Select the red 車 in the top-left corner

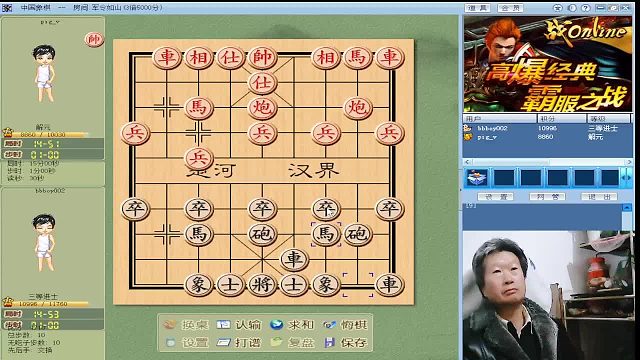(x=167, y=57)
